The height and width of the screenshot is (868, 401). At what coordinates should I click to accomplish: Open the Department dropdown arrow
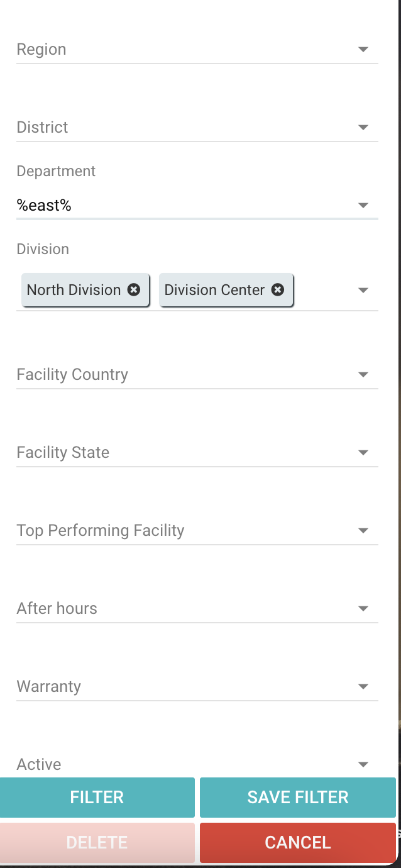tap(363, 206)
